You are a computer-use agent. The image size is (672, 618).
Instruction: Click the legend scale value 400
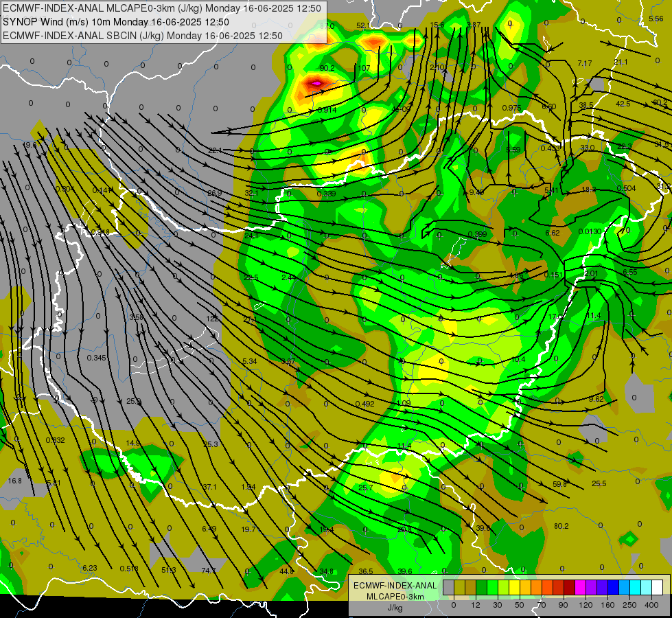coord(651,605)
